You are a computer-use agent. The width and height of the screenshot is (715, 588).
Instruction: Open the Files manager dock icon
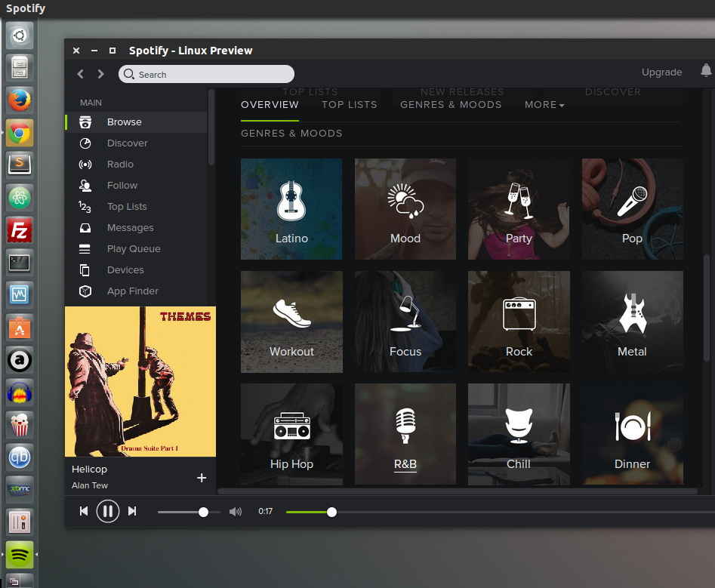[x=20, y=67]
